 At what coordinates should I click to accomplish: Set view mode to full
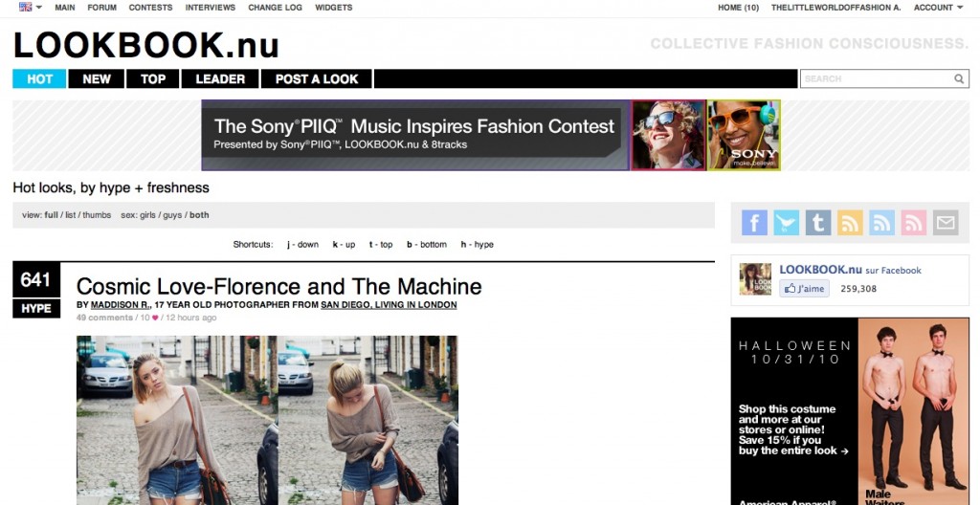[52, 215]
